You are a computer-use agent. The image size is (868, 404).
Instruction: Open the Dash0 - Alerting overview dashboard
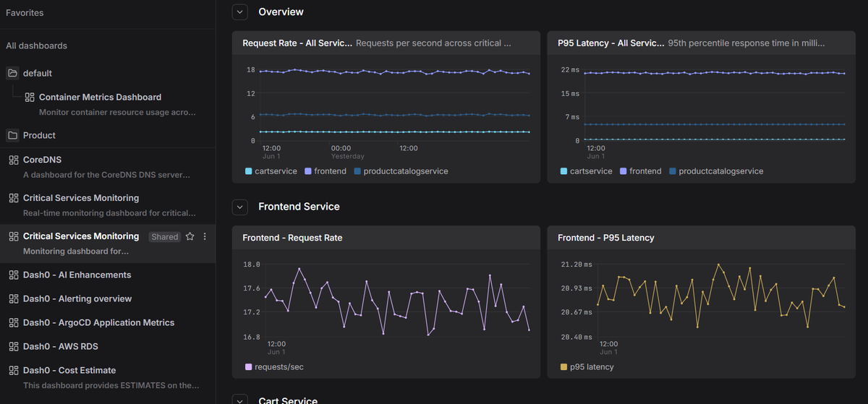pos(77,298)
